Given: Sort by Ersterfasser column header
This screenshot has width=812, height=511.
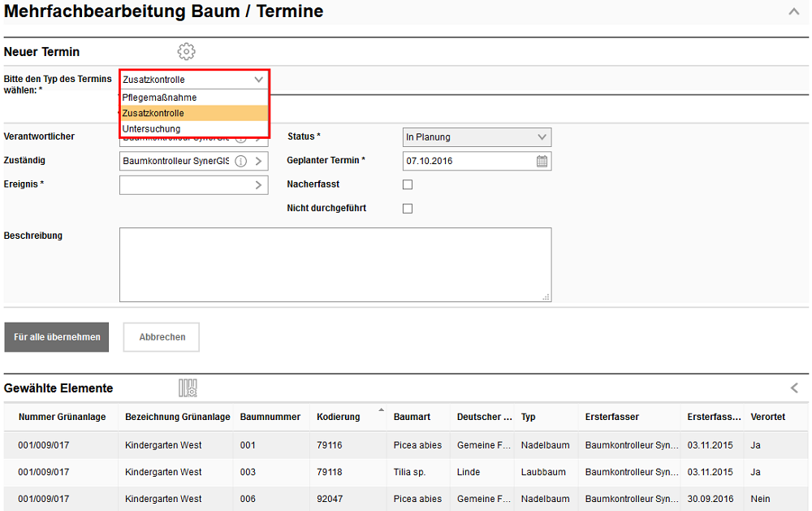Looking at the screenshot, I should point(611,417).
